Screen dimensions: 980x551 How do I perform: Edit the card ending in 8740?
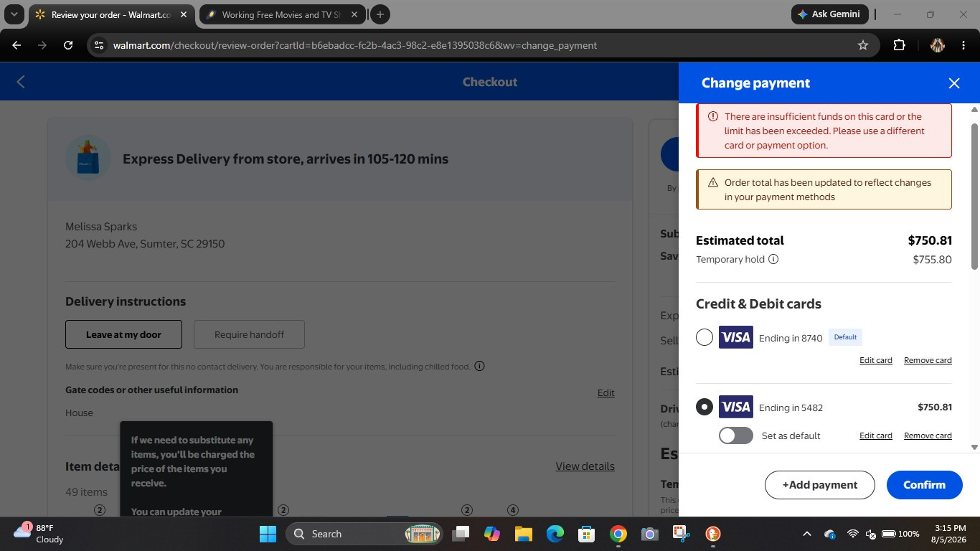[x=876, y=360]
